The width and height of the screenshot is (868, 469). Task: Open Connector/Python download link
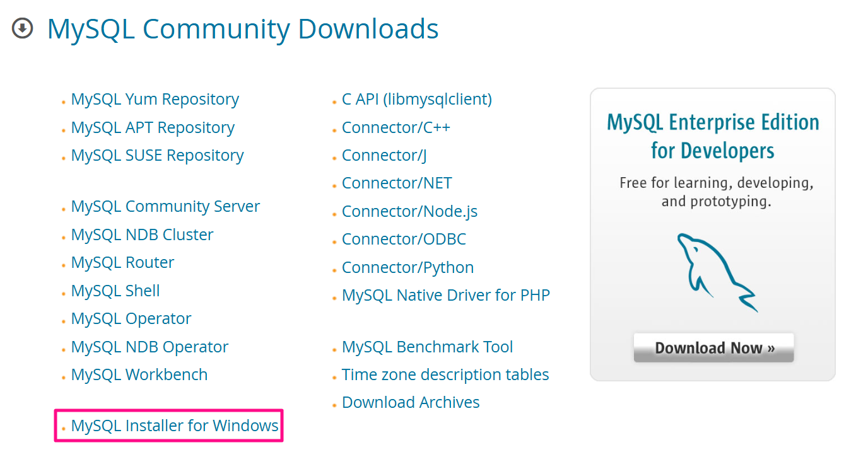[408, 267]
